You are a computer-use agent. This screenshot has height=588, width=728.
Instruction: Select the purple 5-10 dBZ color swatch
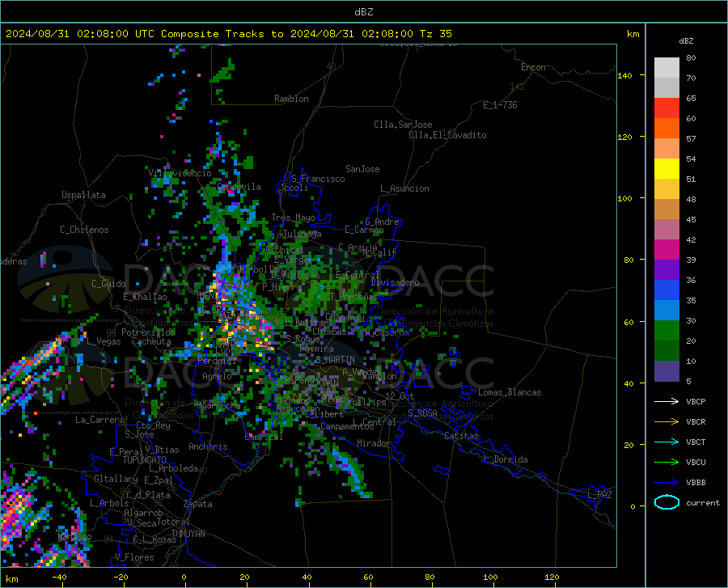coord(667,371)
